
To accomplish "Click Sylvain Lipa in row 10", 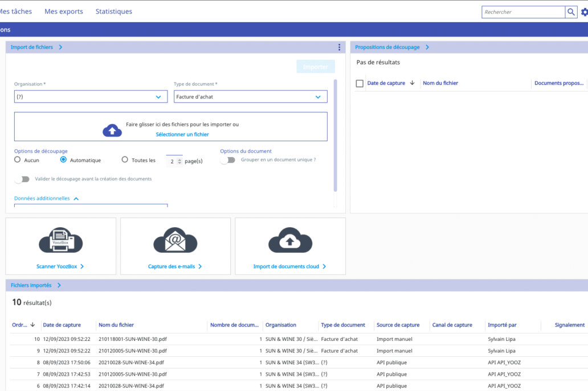I will 501,339.
